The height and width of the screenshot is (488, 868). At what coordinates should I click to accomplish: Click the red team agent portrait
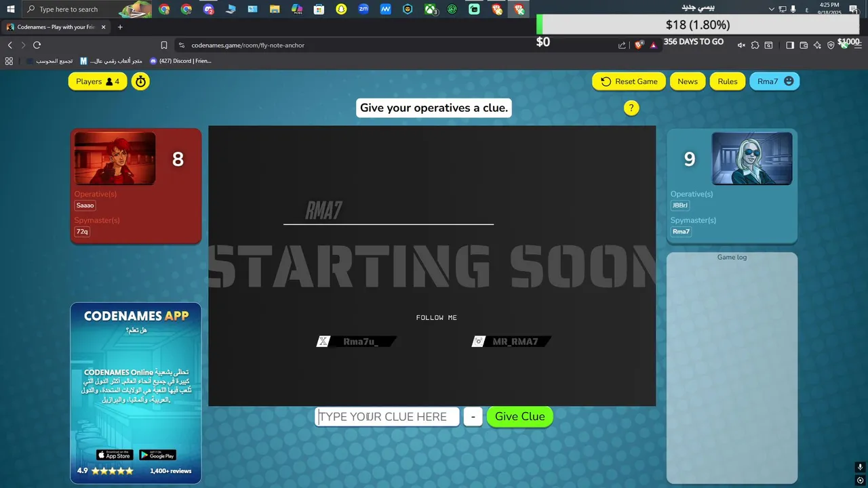(115, 159)
